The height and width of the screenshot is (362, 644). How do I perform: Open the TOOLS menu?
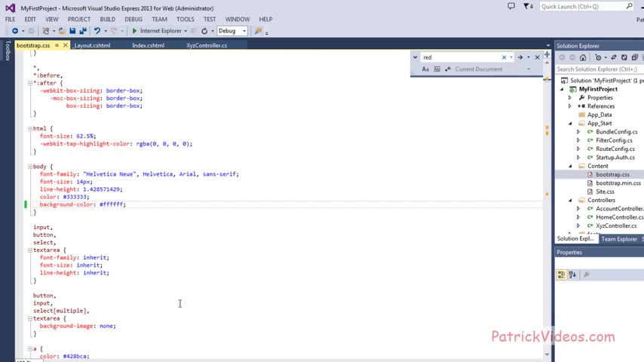[186, 20]
